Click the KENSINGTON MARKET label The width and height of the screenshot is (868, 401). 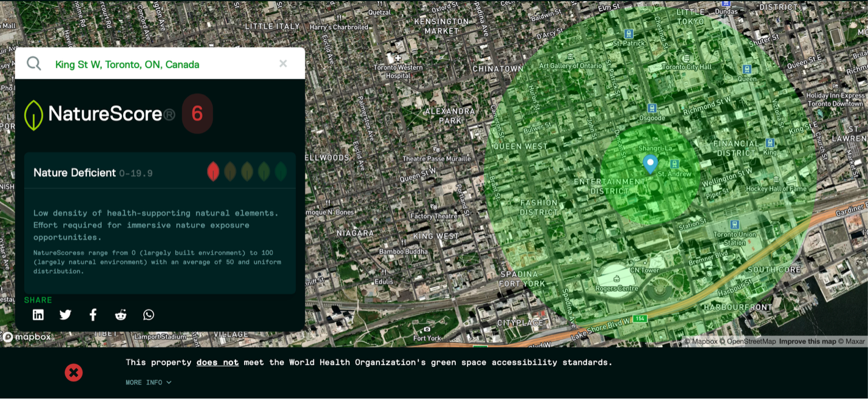coord(442,26)
